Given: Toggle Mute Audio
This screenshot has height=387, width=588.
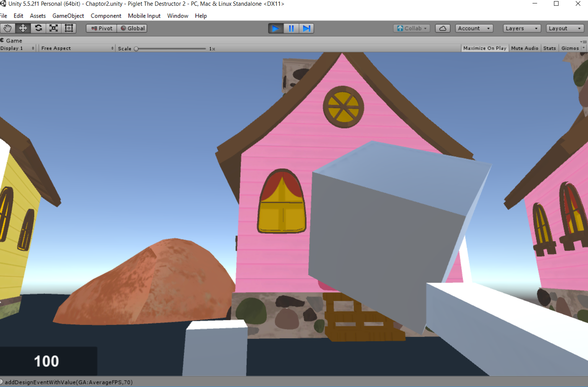Looking at the screenshot, I should (524, 48).
